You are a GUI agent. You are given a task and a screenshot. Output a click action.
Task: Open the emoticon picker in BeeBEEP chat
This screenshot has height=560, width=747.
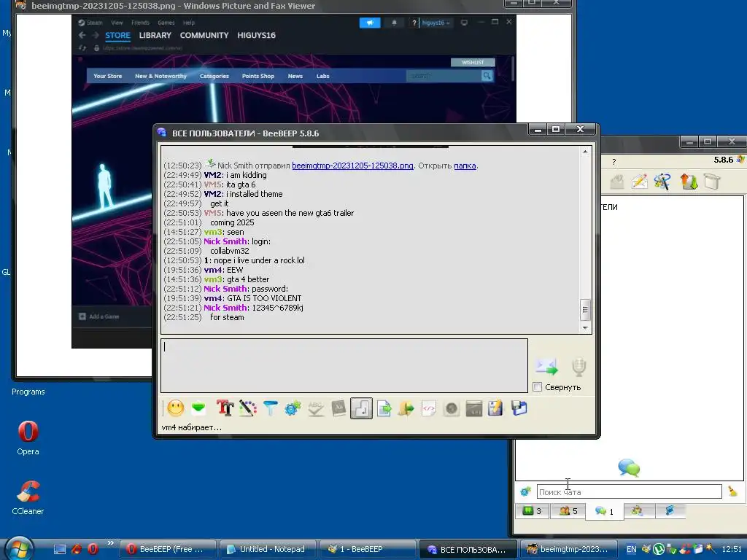click(x=175, y=408)
